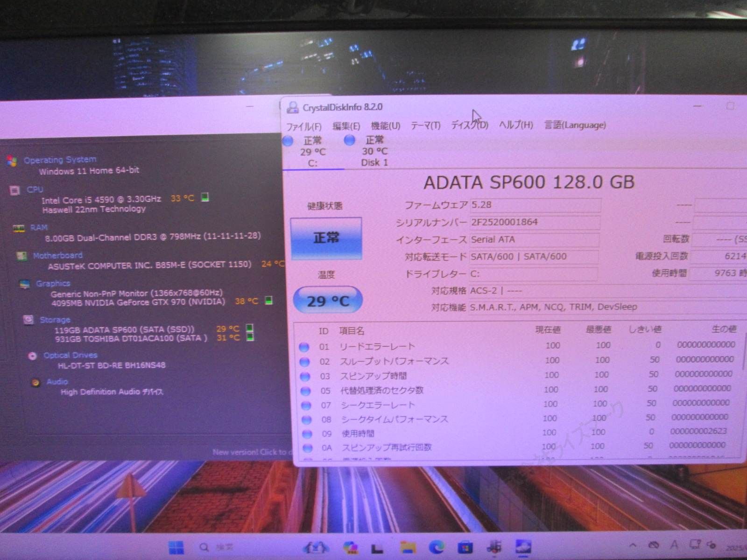Click the power-on count field showing 6214
747x560 pixels.
719,256
